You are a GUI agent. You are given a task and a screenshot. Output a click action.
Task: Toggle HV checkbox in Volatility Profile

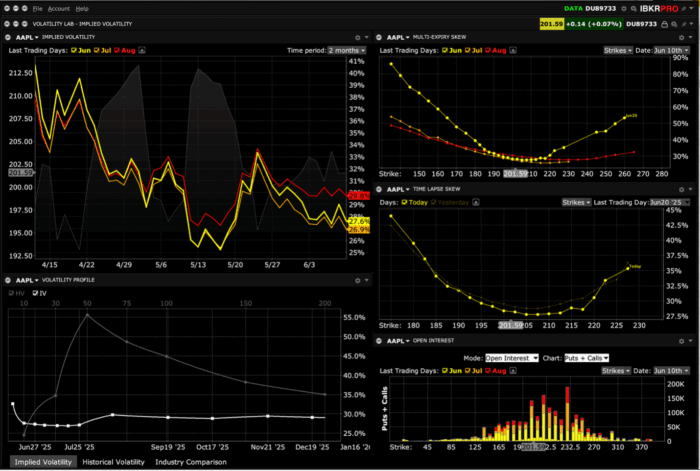[x=11, y=293]
